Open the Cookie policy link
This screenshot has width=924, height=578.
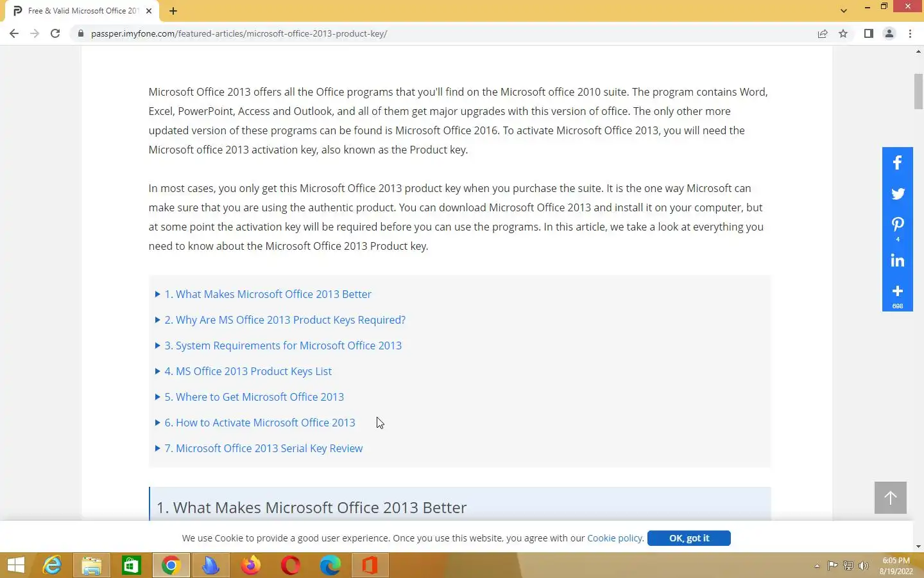pos(615,538)
